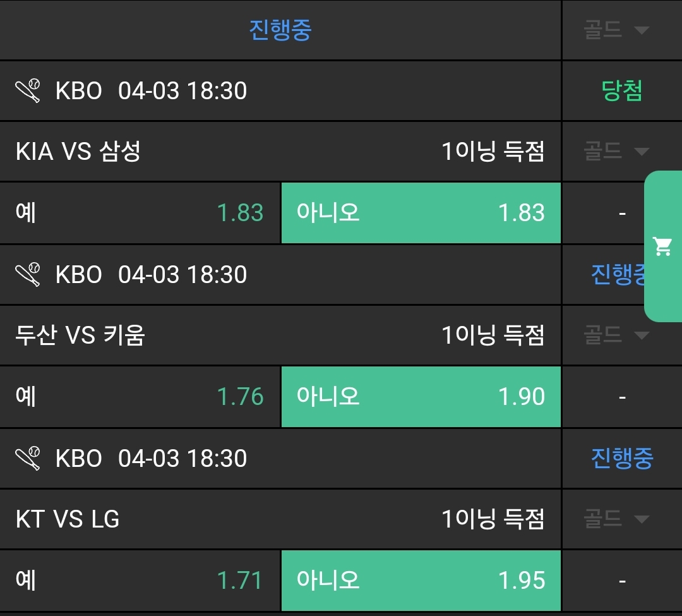Click the green 당첨 status label
The width and height of the screenshot is (682, 616).
pyautogui.click(x=622, y=91)
